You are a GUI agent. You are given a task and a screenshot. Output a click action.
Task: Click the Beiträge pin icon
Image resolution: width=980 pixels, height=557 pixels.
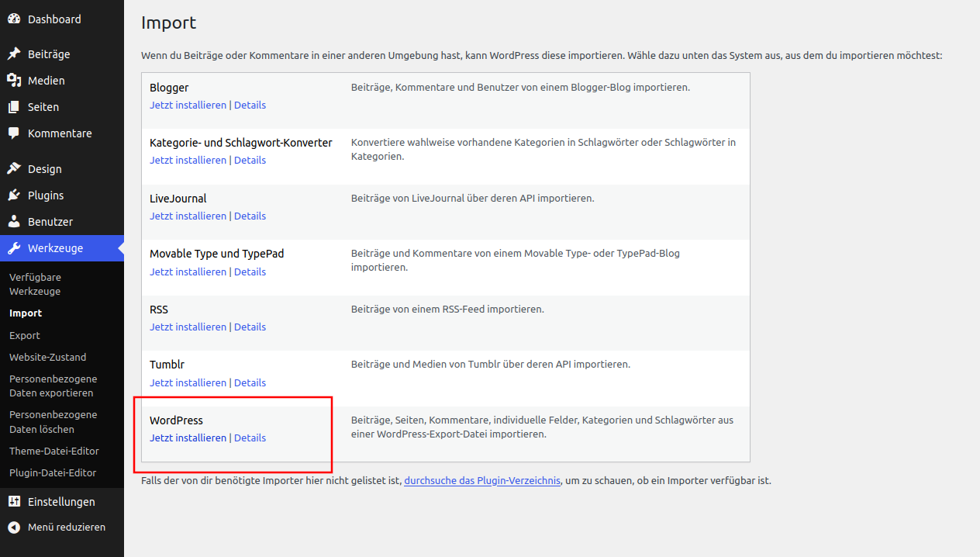(x=14, y=54)
